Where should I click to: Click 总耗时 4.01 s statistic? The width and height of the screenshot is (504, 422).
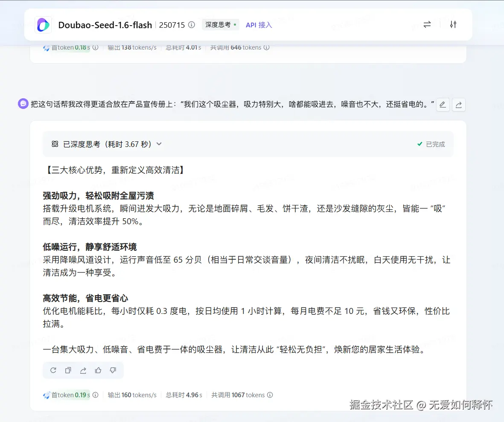pos(184,47)
